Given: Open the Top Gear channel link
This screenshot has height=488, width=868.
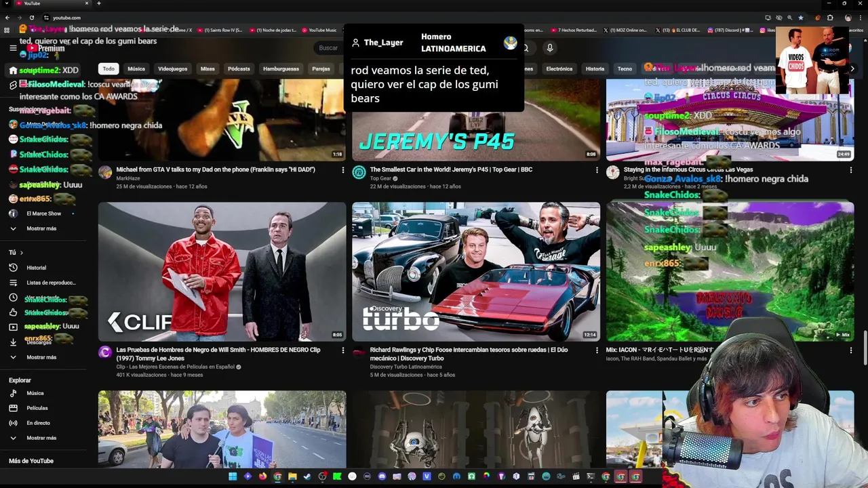Looking at the screenshot, I should (x=380, y=178).
